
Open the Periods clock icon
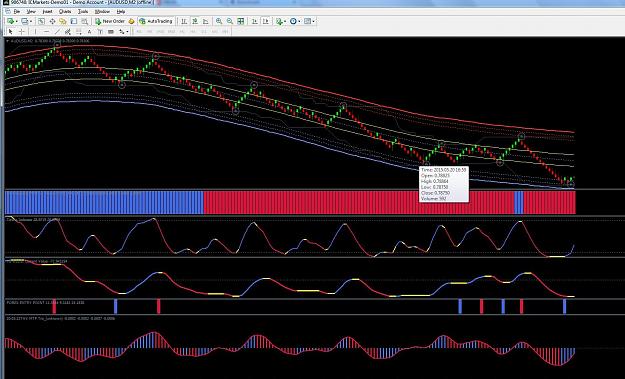pyautogui.click(x=293, y=21)
